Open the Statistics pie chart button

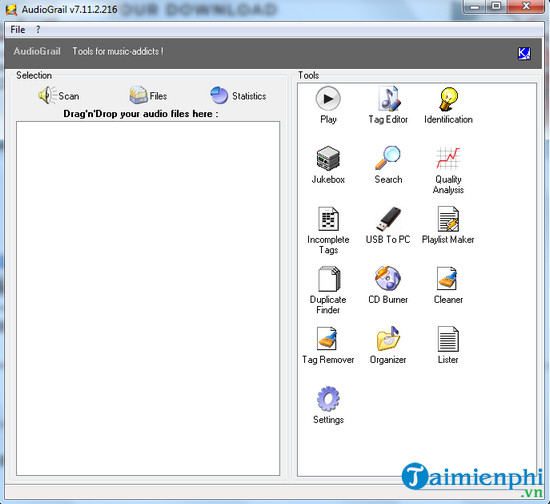pyautogui.click(x=239, y=95)
